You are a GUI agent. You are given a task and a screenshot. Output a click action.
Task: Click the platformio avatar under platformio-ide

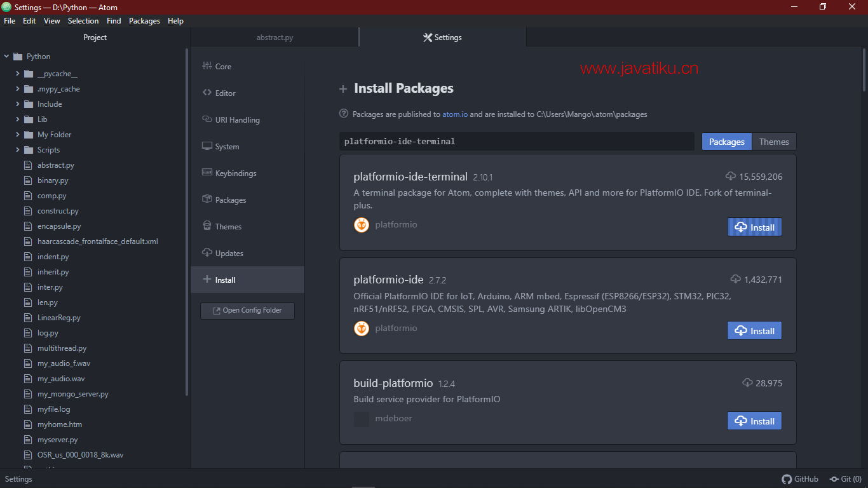click(362, 329)
